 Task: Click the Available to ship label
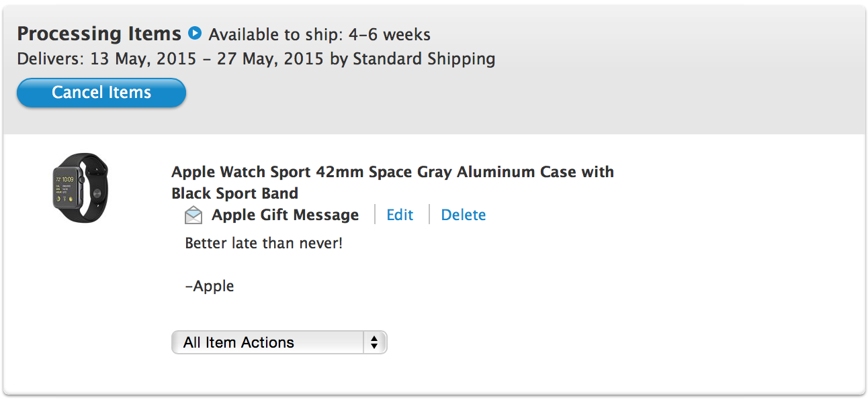pos(277,34)
